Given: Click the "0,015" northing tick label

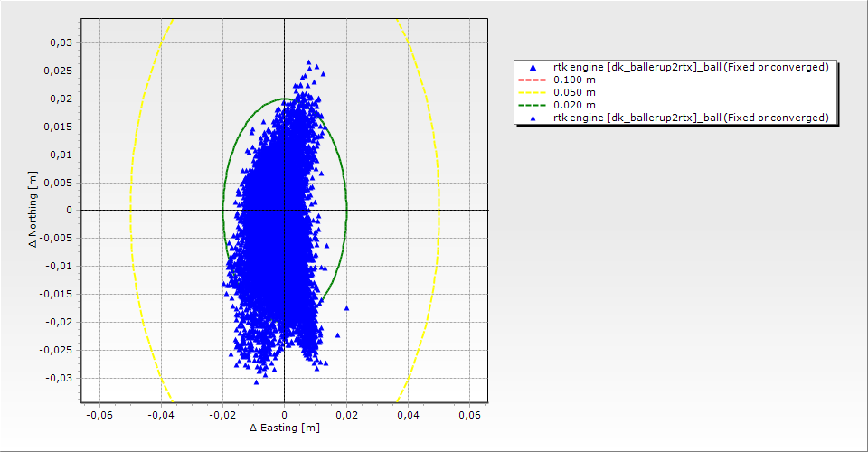Looking at the screenshot, I should point(58,127).
